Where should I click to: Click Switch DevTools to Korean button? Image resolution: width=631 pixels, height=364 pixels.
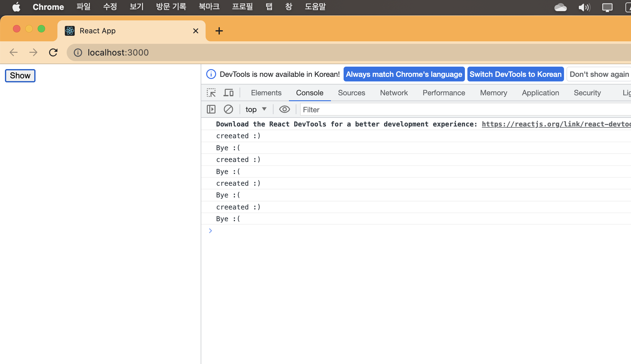click(515, 74)
